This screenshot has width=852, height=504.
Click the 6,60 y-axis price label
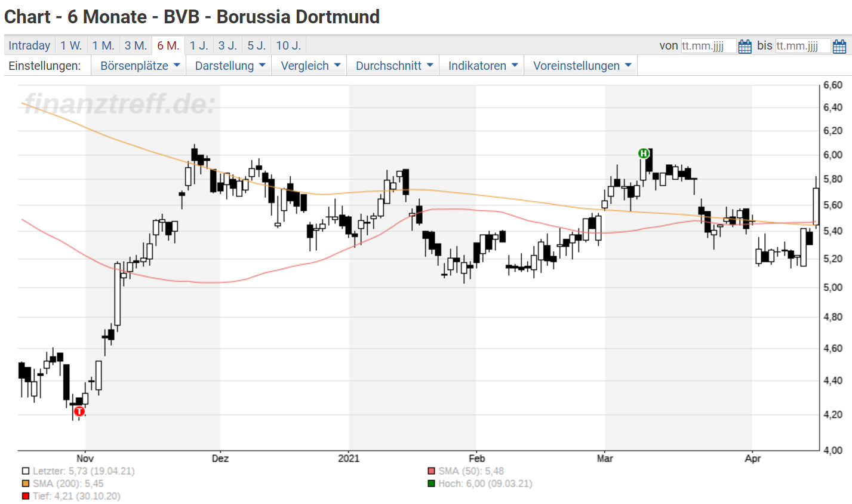tap(833, 85)
